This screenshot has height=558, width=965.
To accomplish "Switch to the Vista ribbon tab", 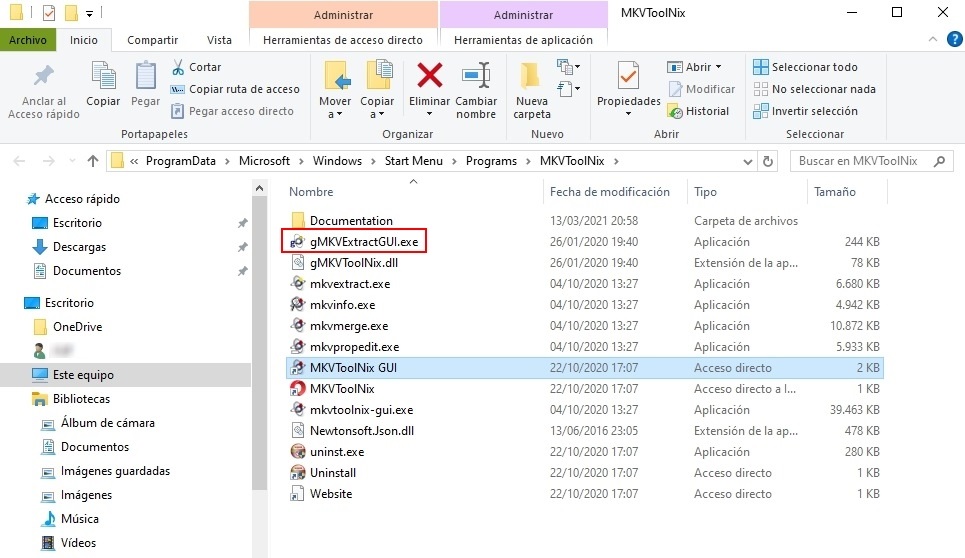I will 219,40.
